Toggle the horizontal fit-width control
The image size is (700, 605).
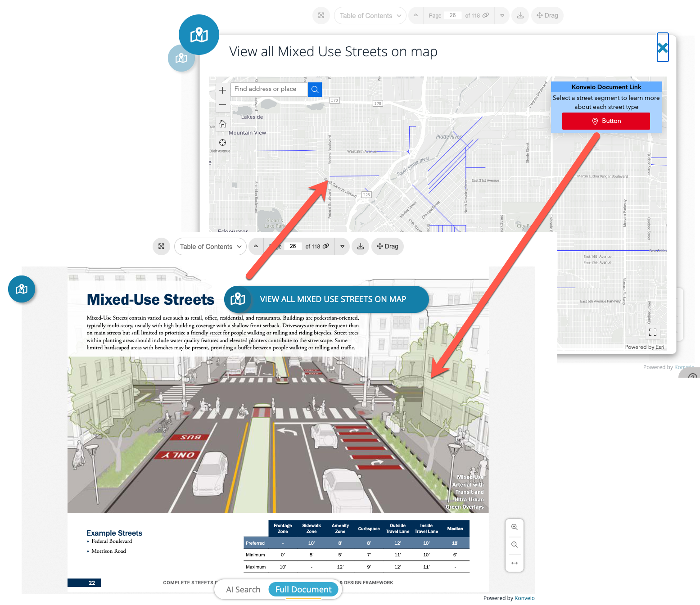(514, 563)
